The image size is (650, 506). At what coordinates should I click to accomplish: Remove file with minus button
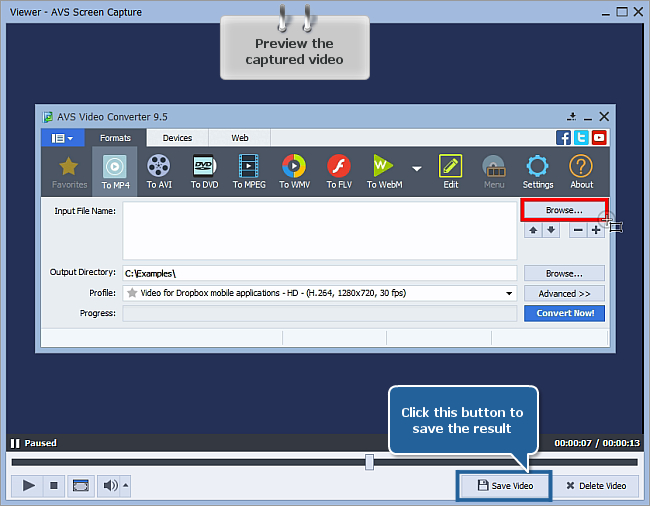coord(578,230)
